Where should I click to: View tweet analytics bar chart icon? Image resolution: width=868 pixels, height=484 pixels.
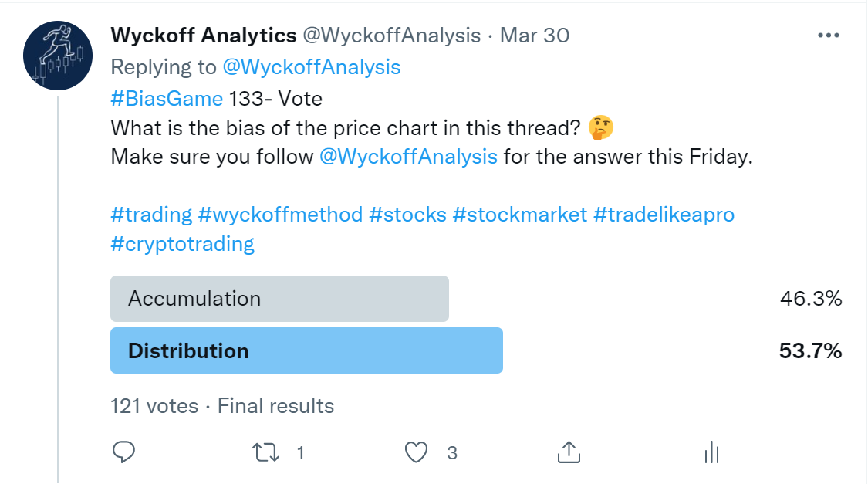pyautogui.click(x=711, y=452)
